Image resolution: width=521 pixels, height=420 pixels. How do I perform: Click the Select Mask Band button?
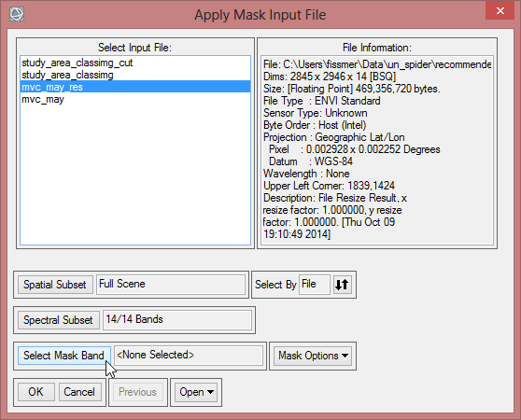[x=64, y=356]
